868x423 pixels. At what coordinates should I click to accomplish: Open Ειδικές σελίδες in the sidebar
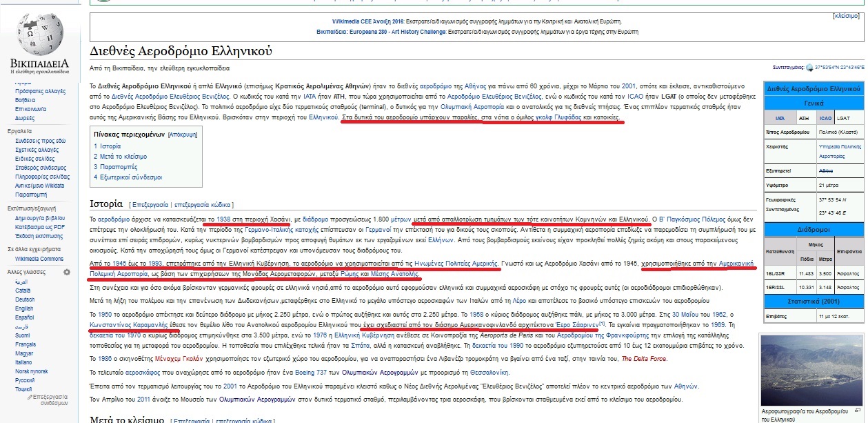34,159
